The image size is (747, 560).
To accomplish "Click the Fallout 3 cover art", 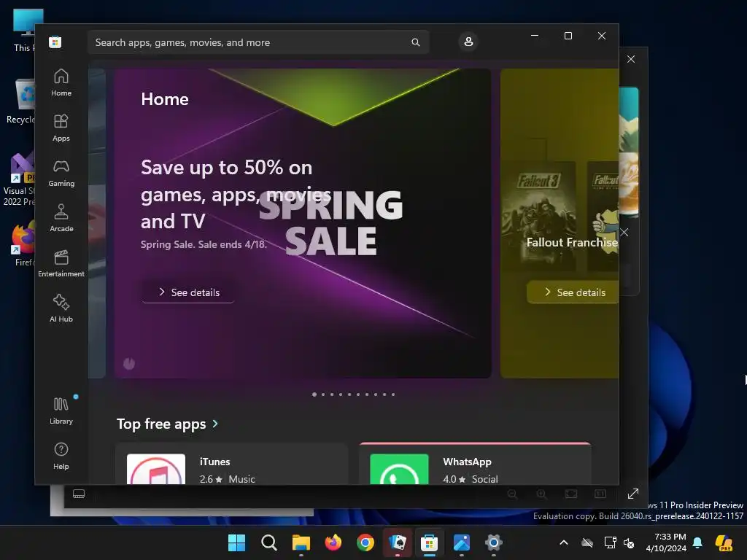I will [539, 216].
